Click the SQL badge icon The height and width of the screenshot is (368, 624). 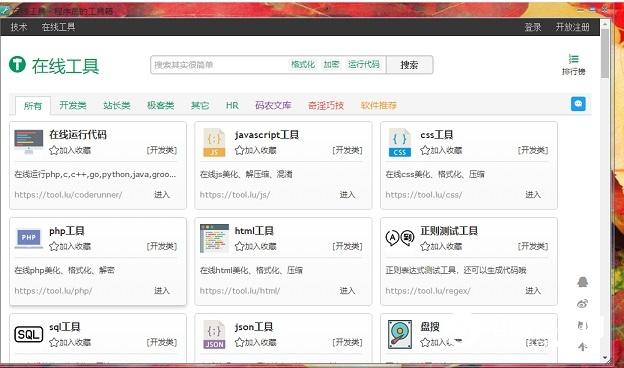pos(29,334)
